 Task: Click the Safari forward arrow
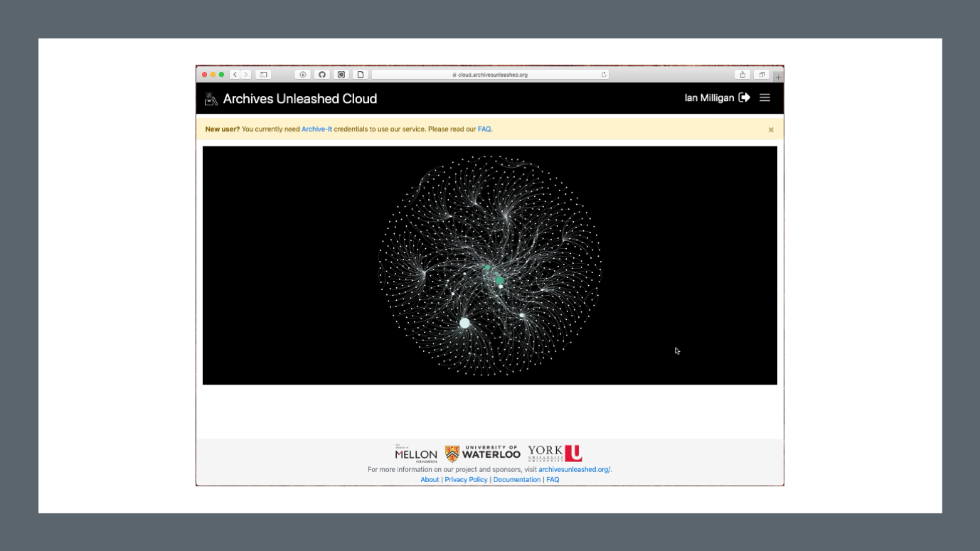pos(246,75)
